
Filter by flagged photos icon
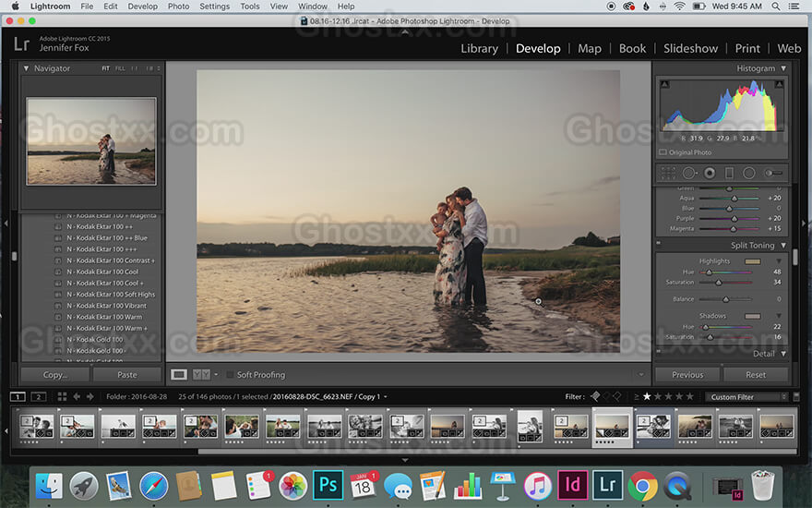(x=595, y=396)
